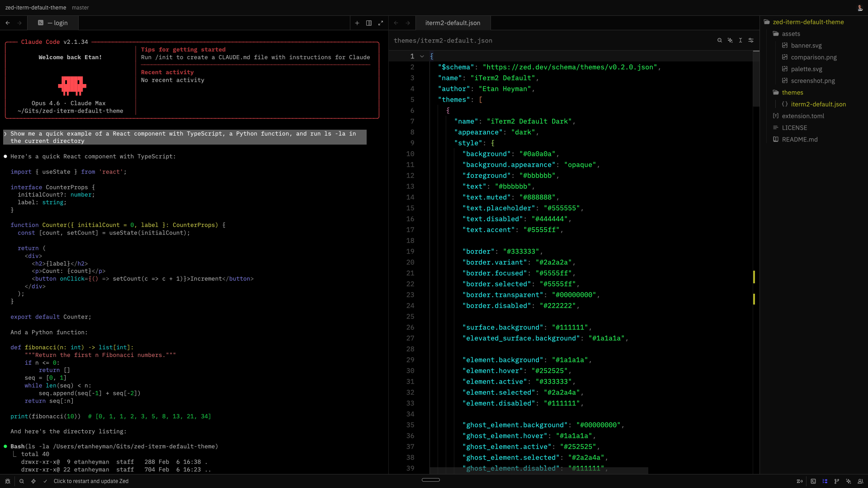This screenshot has height=488, width=868.
Task: Toggle the project panel in status bar
Action: pos(825,481)
